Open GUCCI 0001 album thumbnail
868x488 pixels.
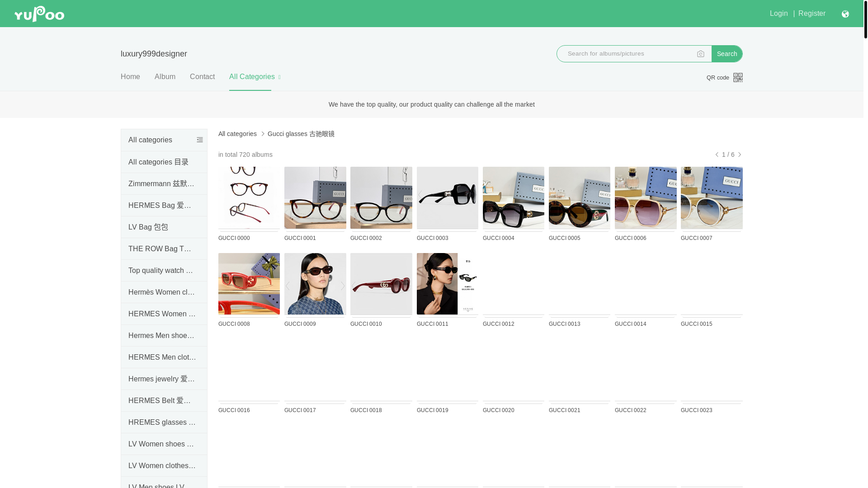tap(315, 197)
